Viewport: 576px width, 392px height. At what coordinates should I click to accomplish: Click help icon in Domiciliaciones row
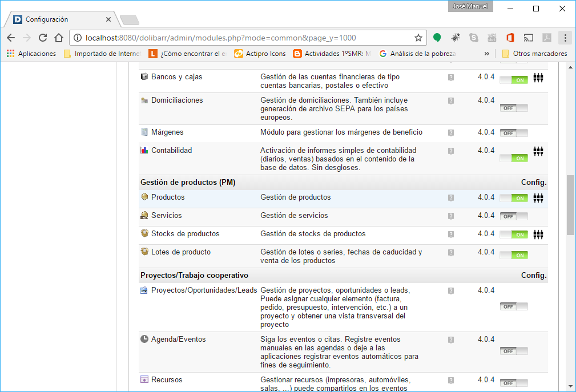pyautogui.click(x=451, y=101)
